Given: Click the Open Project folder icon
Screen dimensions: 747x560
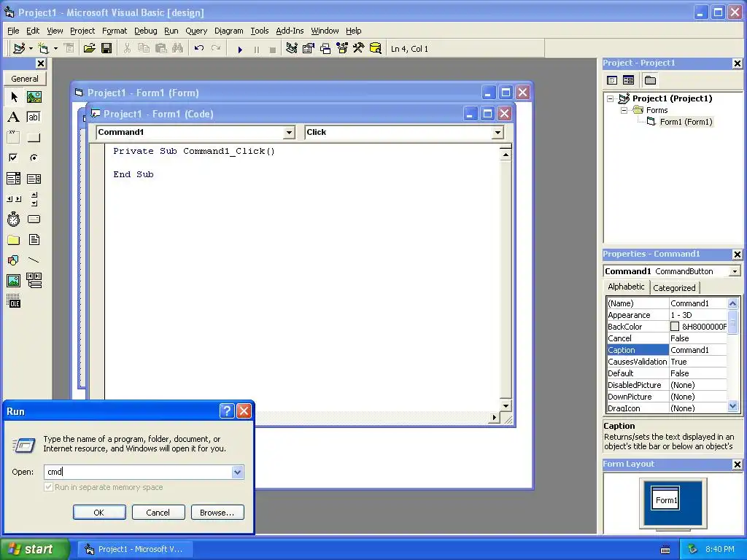Looking at the screenshot, I should pyautogui.click(x=89, y=49).
